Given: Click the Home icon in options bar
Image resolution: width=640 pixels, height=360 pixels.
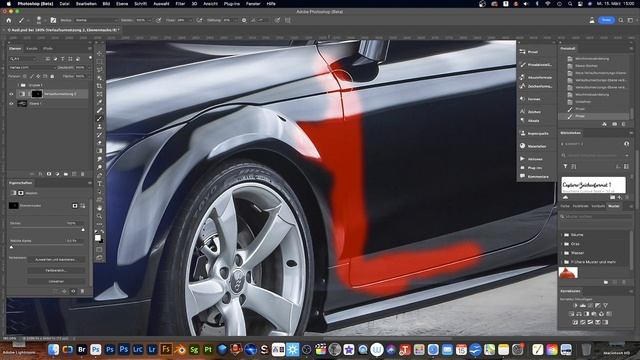Looking at the screenshot, I should (9, 20).
